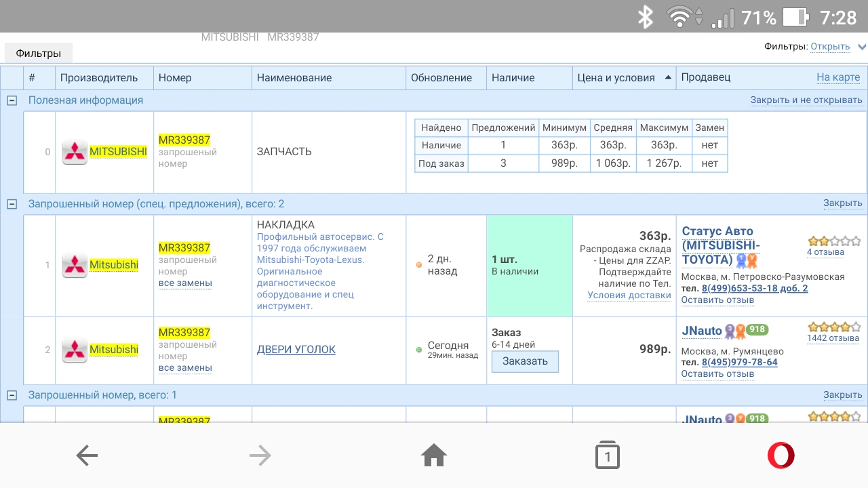The width and height of the screenshot is (868, 488).
Task: Click award badges next to JNauto
Action: tap(735, 331)
